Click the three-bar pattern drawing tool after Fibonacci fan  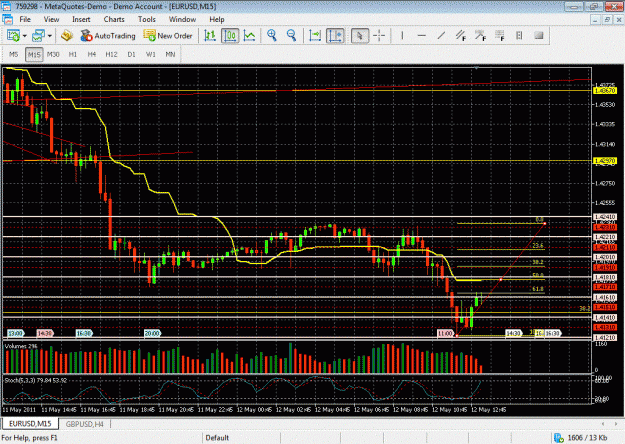(519, 36)
